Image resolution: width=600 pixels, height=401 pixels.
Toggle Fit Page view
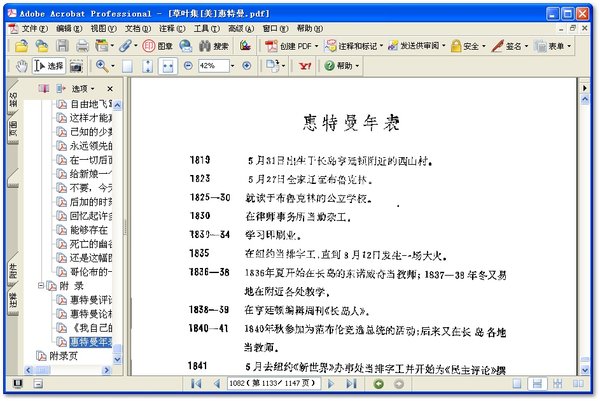coord(147,66)
